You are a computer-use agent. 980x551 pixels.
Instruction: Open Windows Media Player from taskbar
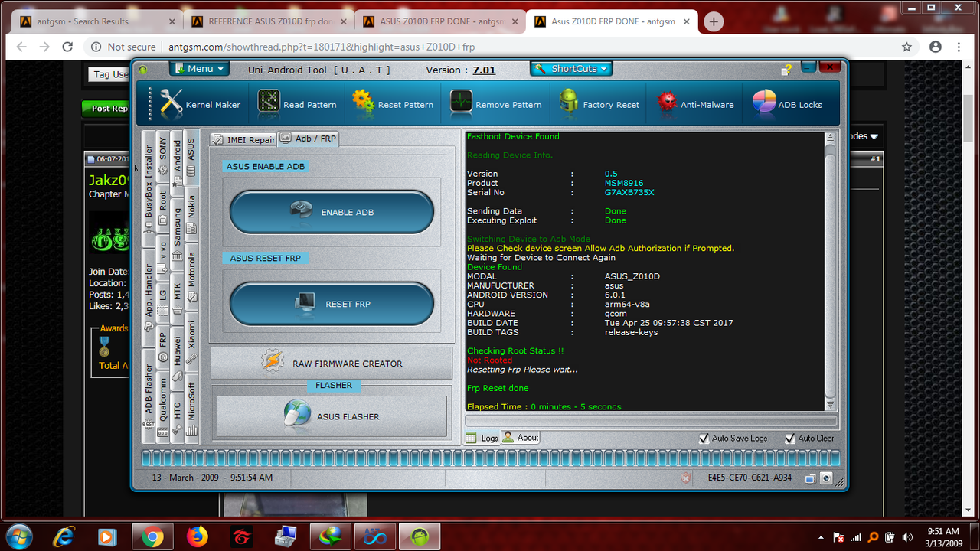click(107, 536)
